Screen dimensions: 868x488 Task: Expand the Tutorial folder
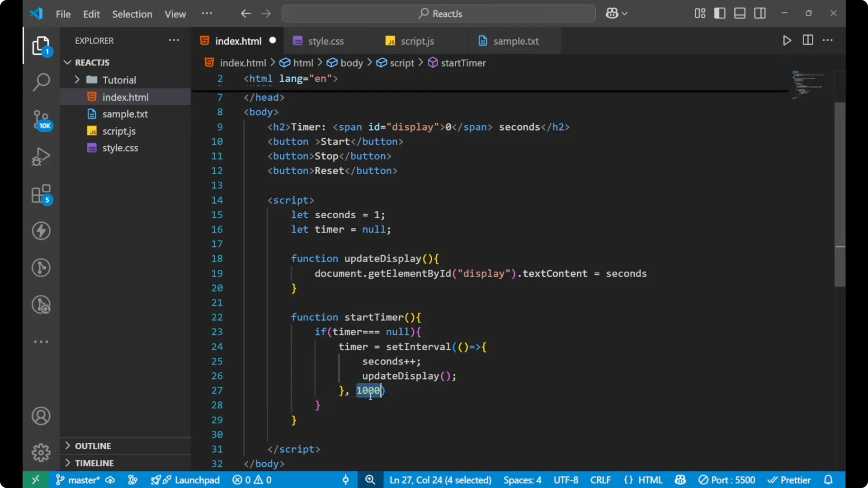[77, 80]
